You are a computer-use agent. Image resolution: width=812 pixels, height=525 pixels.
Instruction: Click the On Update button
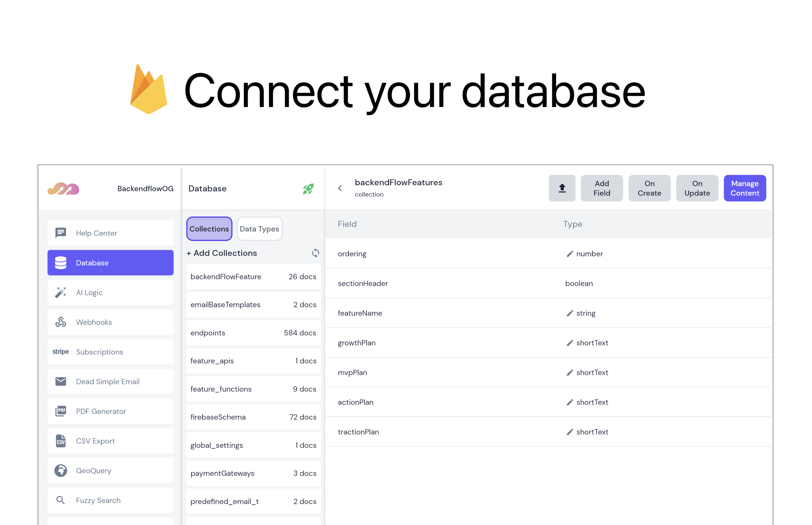[697, 188]
